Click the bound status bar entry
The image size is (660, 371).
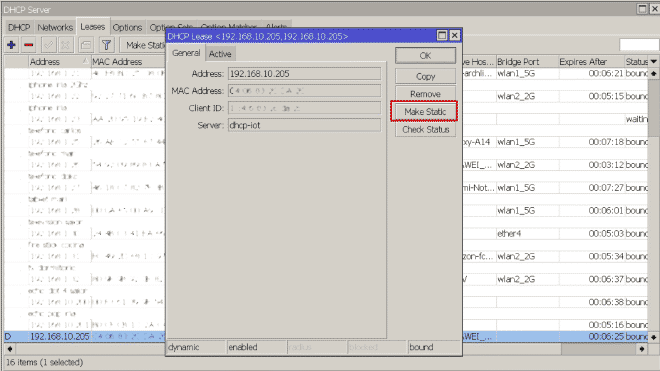[x=434, y=347]
